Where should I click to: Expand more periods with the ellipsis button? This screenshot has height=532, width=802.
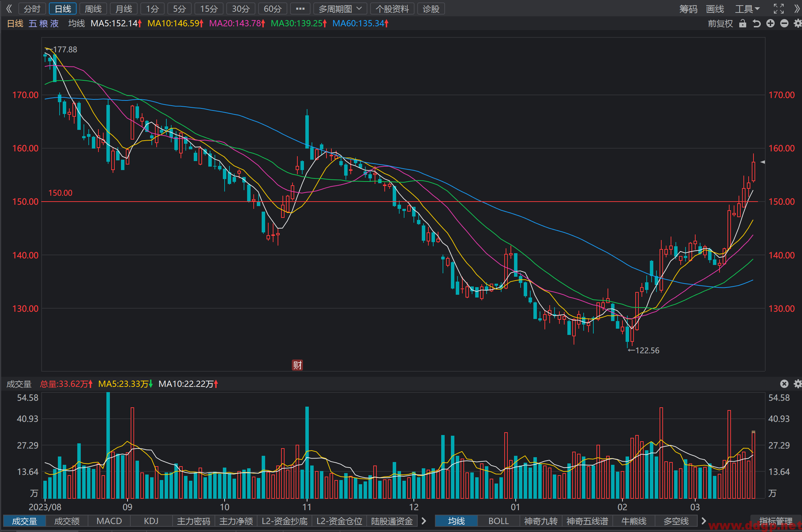[300, 9]
